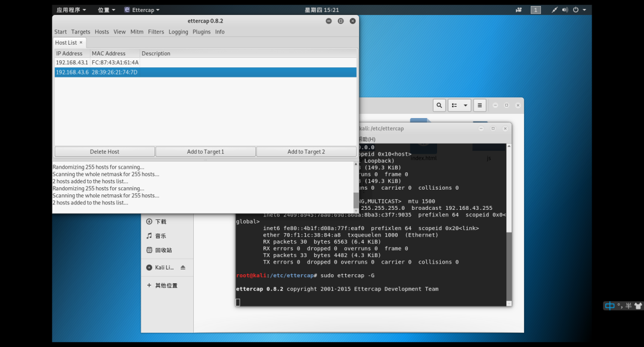Click the power icon in top bar
Viewport: 644px width, 347px height.
point(576,10)
